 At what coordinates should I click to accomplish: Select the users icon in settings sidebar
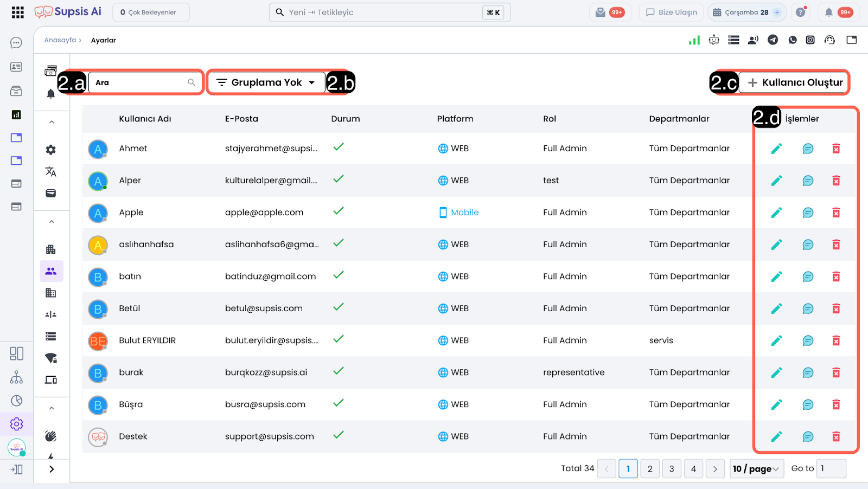51,271
